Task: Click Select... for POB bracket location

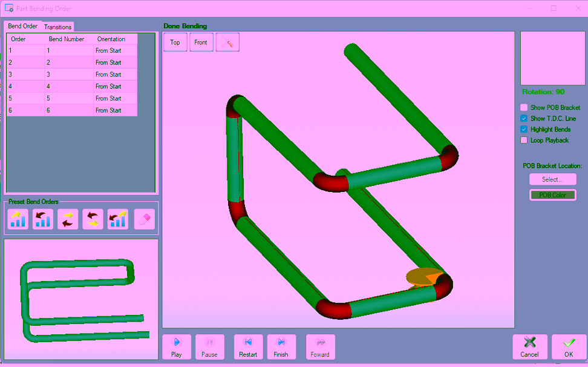Action: pyautogui.click(x=552, y=179)
